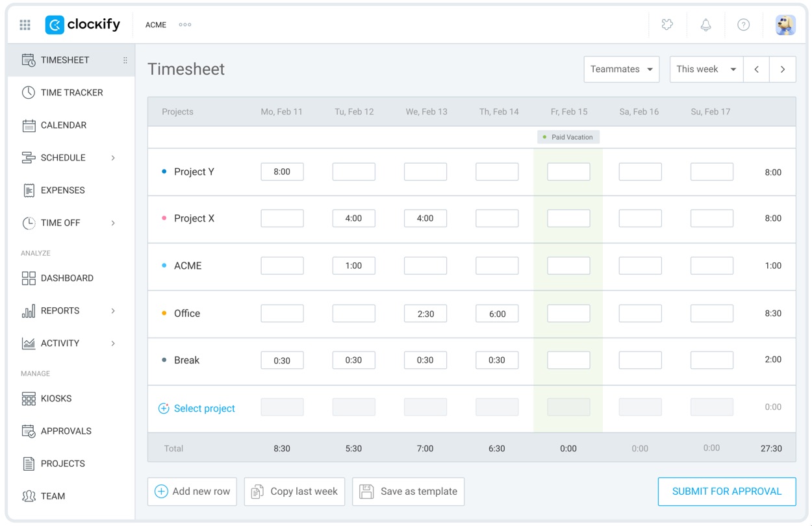Open the user profile avatar
The image size is (812, 526).
coord(785,25)
